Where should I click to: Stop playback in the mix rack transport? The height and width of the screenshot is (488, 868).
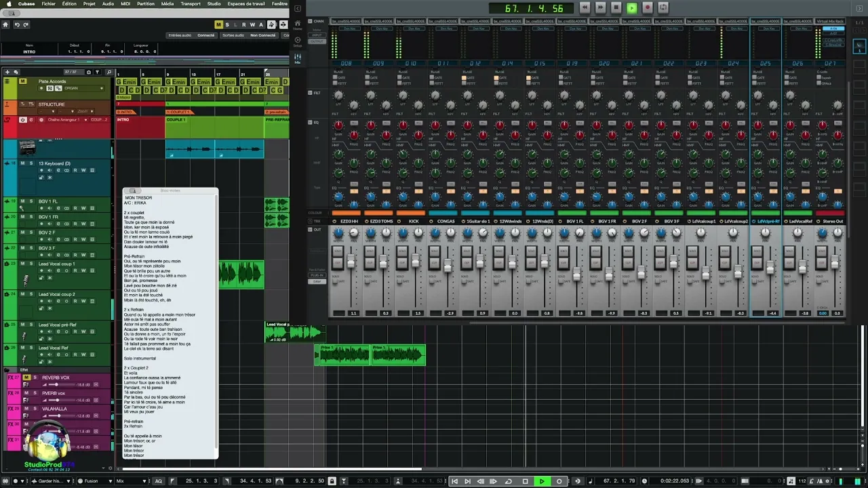click(616, 7)
